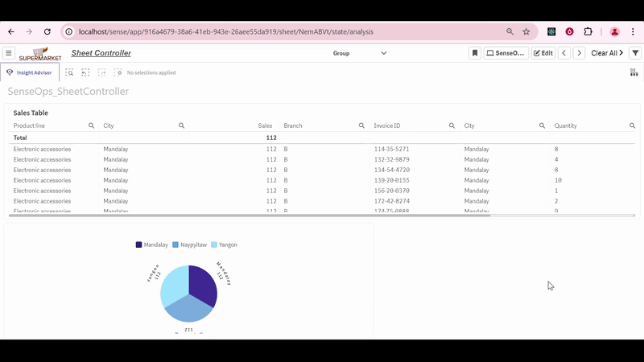The image size is (644, 362).
Task: Reload the current page
Action: [47, 31]
